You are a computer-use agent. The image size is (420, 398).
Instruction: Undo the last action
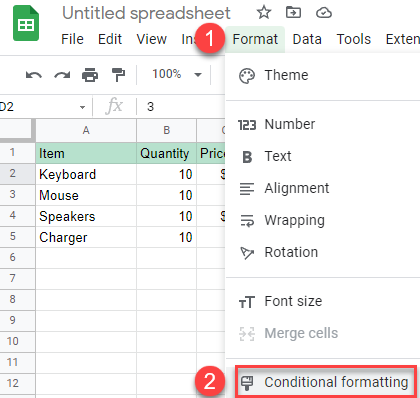(34, 75)
